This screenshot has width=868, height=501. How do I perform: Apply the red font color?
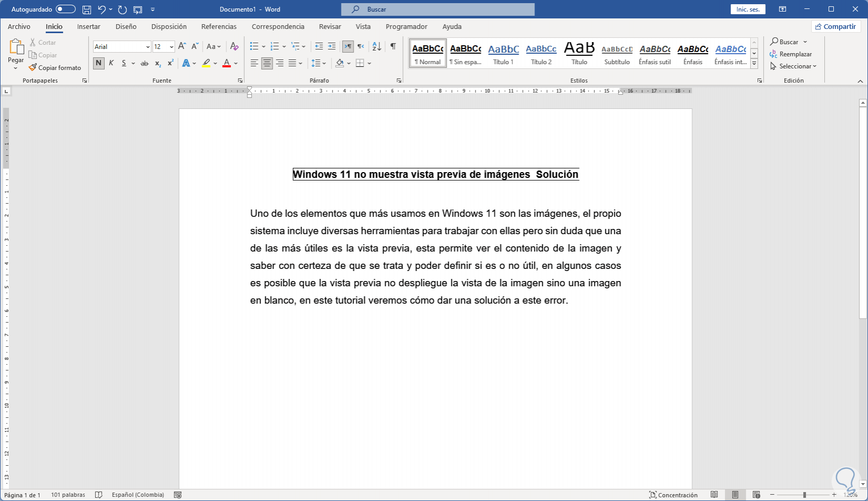[x=227, y=63]
